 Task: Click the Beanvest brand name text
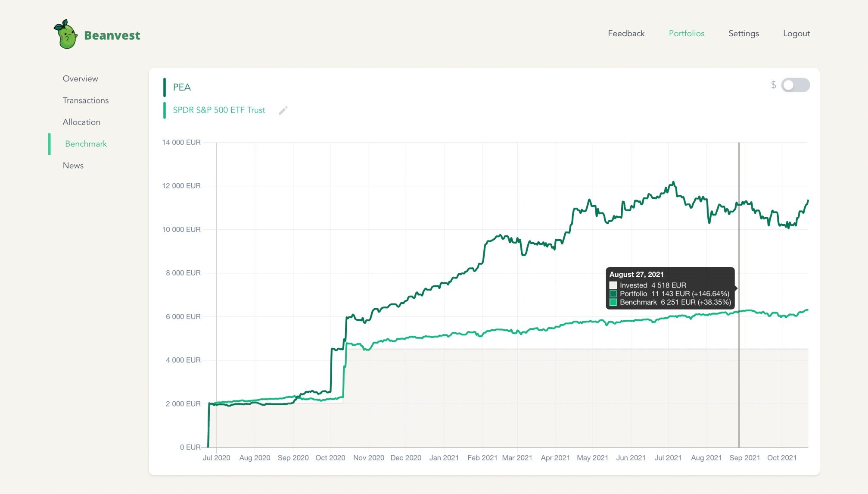click(x=112, y=35)
